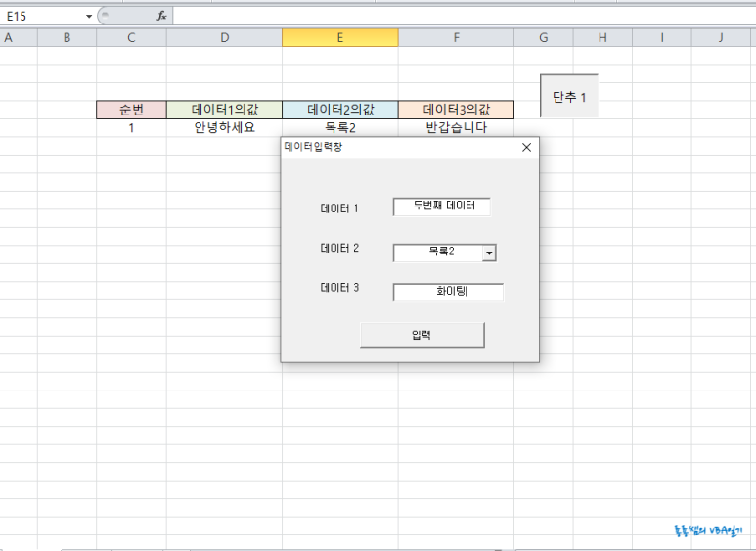756x551 pixels.
Task: Expand the 데이터 2 combo box arrow
Action: click(490, 253)
